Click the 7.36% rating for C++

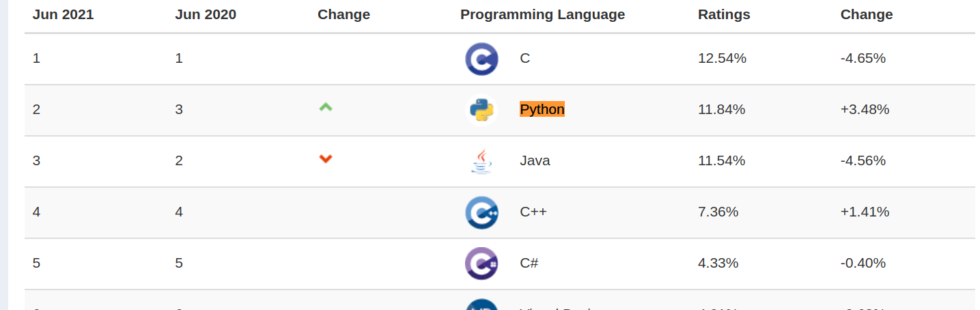point(718,212)
